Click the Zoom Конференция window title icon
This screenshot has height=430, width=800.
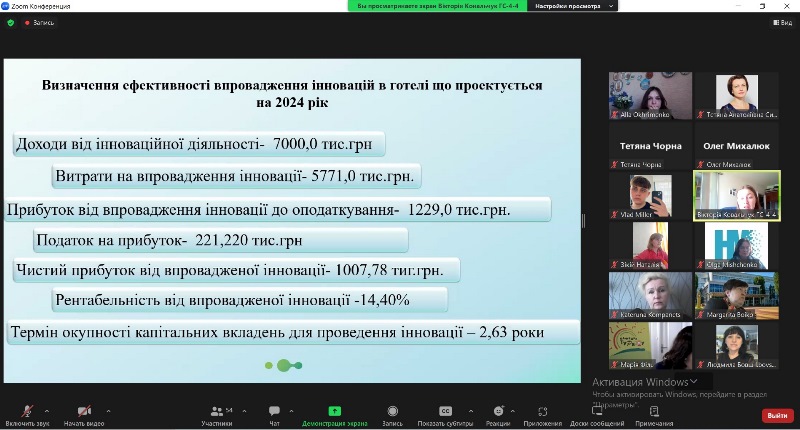[5, 6]
